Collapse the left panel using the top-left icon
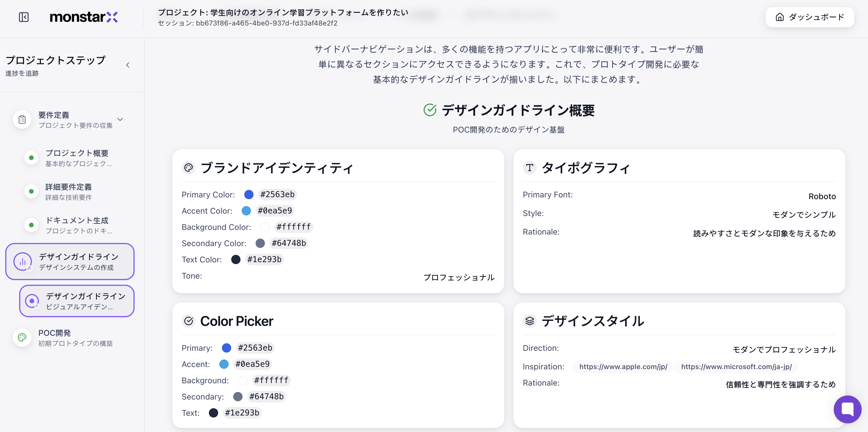Image resolution: width=868 pixels, height=432 pixels. 23,17
